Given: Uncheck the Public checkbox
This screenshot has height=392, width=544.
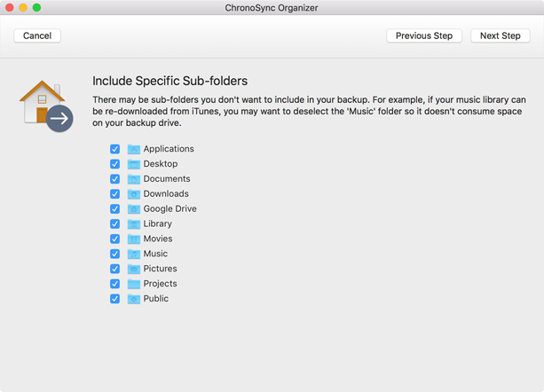Looking at the screenshot, I should [x=114, y=299].
